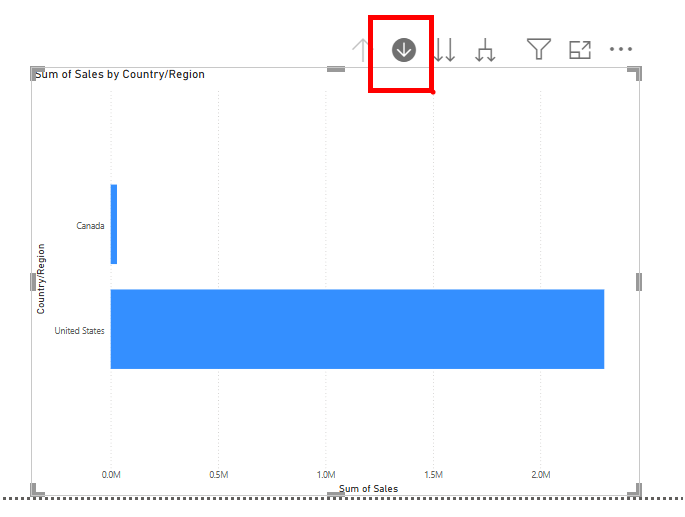The image size is (685, 517).
Task: Expand all down one level icon
Action: click(485, 50)
